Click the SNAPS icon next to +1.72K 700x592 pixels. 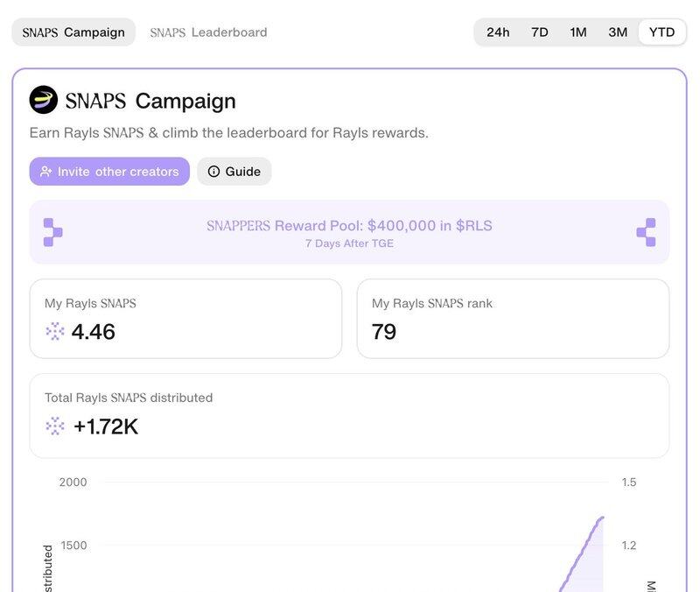point(55,426)
